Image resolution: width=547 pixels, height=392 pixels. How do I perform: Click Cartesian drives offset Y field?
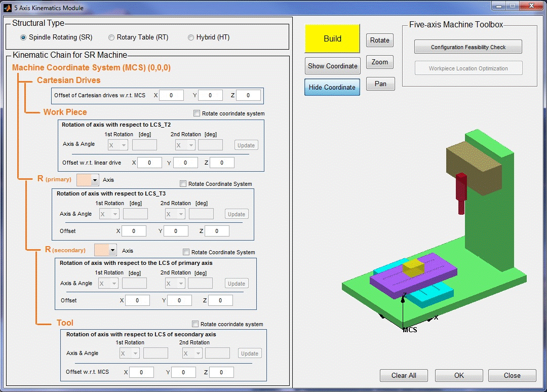pos(210,95)
